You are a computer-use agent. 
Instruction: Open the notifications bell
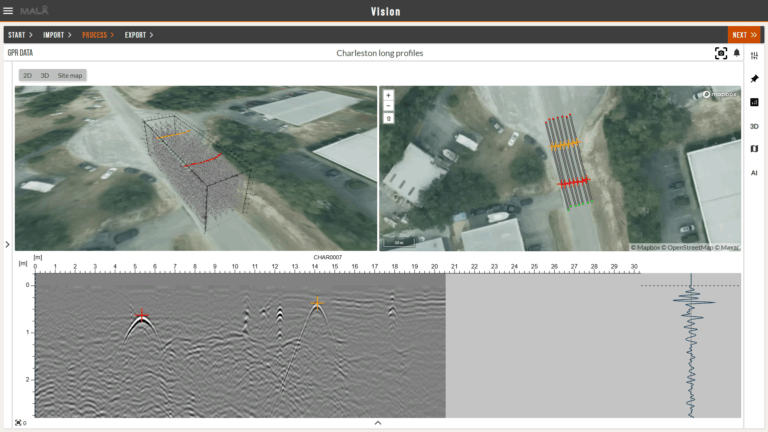[737, 53]
